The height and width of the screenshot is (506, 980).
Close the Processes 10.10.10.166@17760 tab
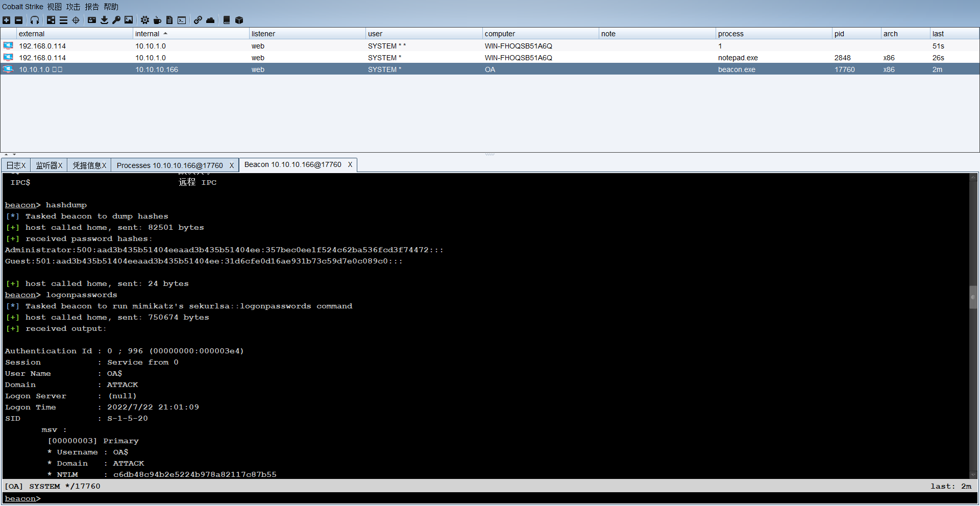(232, 165)
